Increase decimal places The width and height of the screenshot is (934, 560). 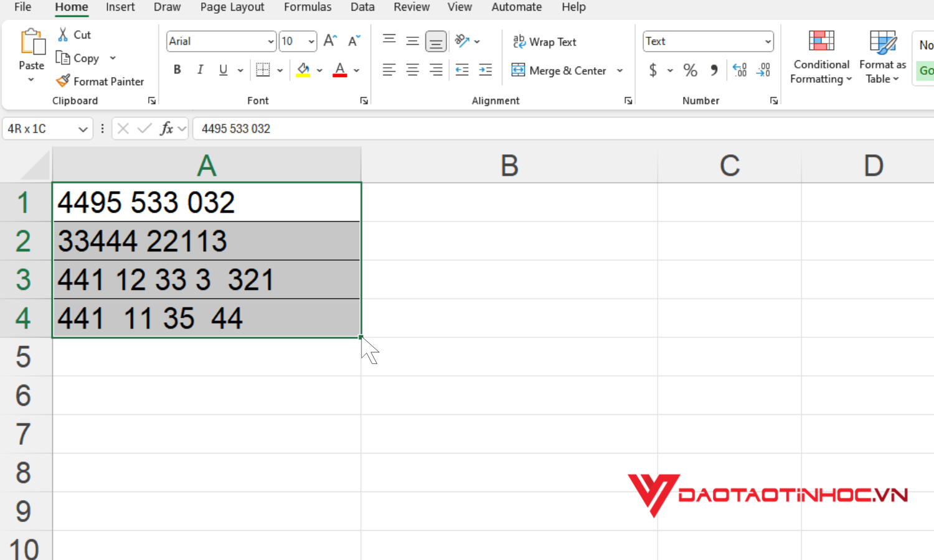[x=740, y=70]
